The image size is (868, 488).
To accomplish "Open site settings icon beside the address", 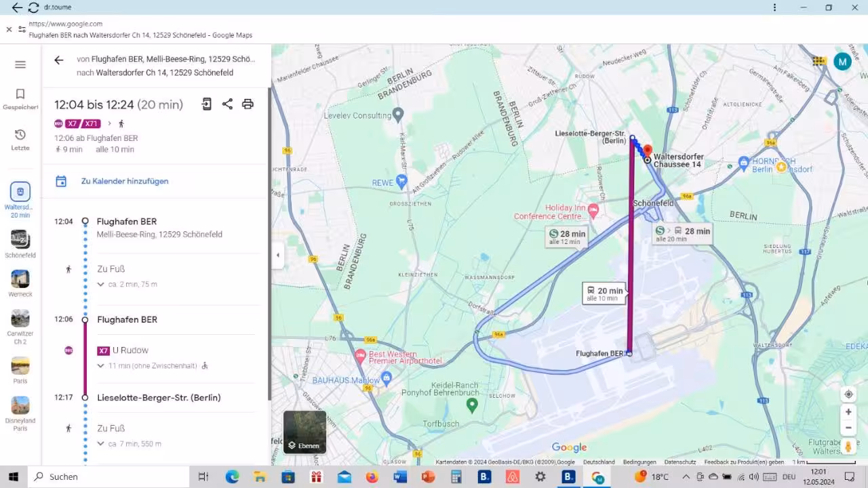I will 22,29.
